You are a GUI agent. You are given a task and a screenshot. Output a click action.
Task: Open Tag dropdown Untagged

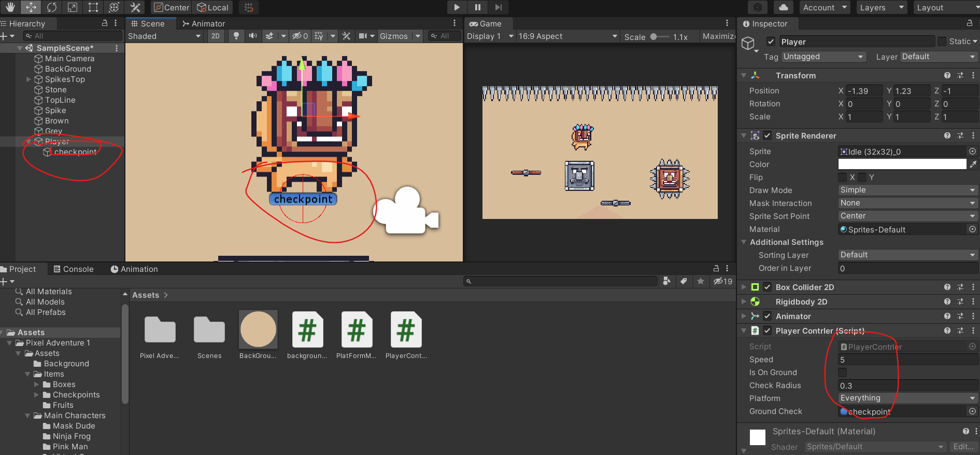point(823,57)
